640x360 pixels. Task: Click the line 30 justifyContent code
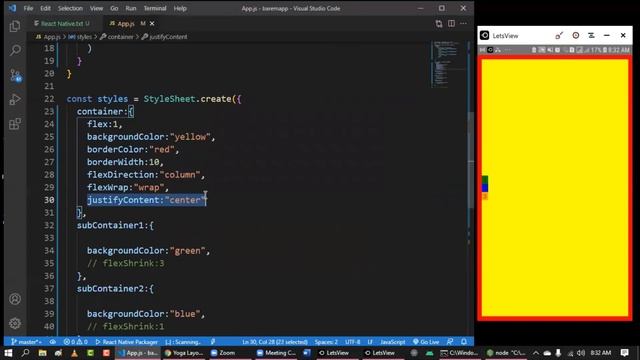[x=147, y=200]
